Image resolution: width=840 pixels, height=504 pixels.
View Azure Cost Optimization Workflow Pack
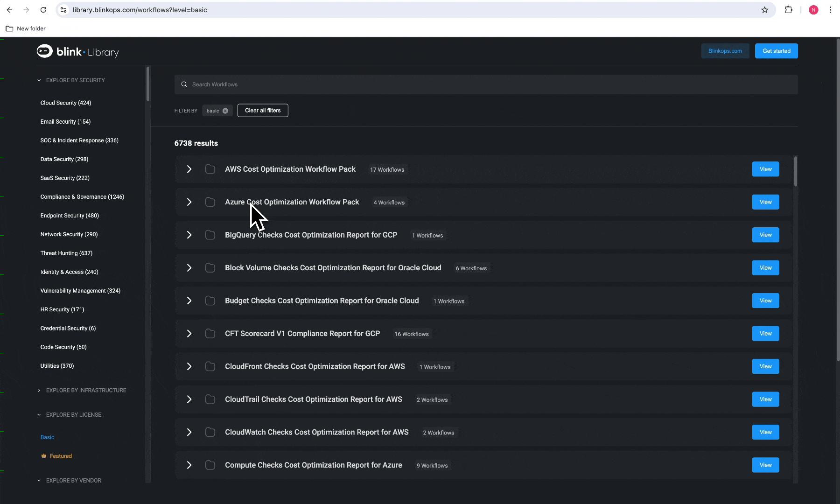point(765,202)
